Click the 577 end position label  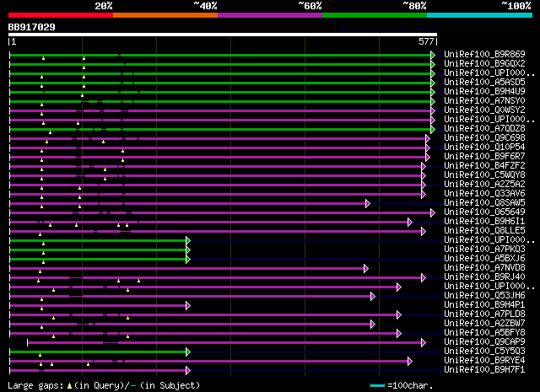426,41
